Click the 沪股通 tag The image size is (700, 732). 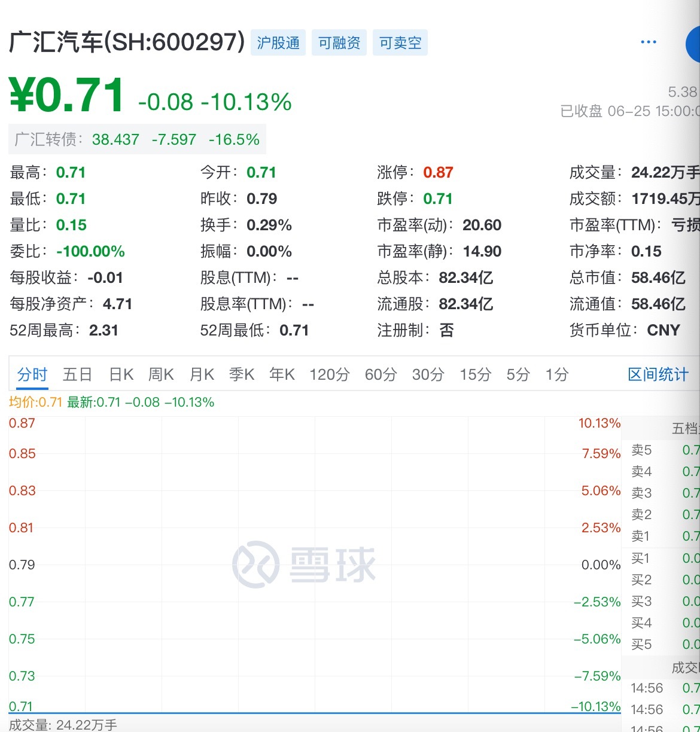tap(278, 43)
